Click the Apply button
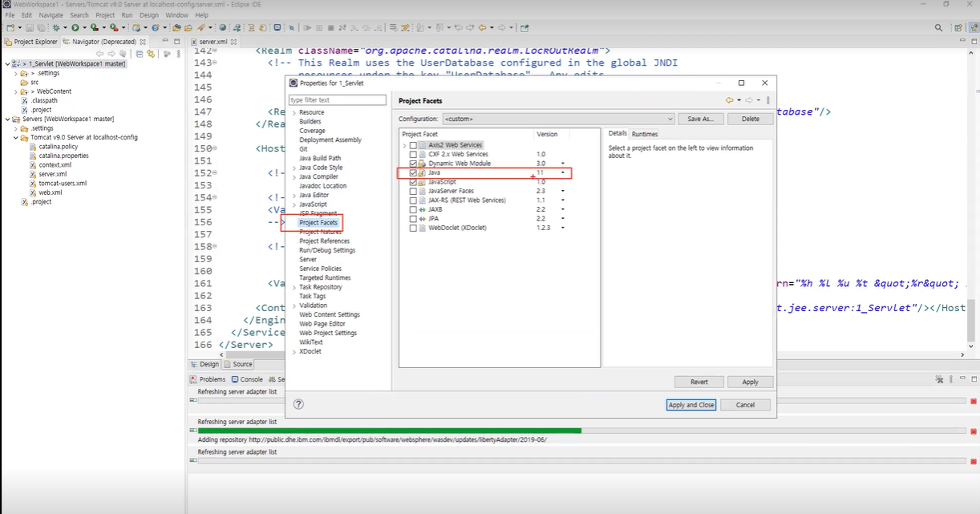 click(750, 382)
